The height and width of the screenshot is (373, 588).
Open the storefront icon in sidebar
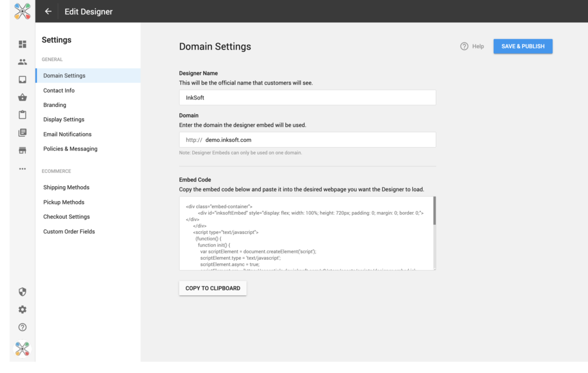click(x=22, y=151)
